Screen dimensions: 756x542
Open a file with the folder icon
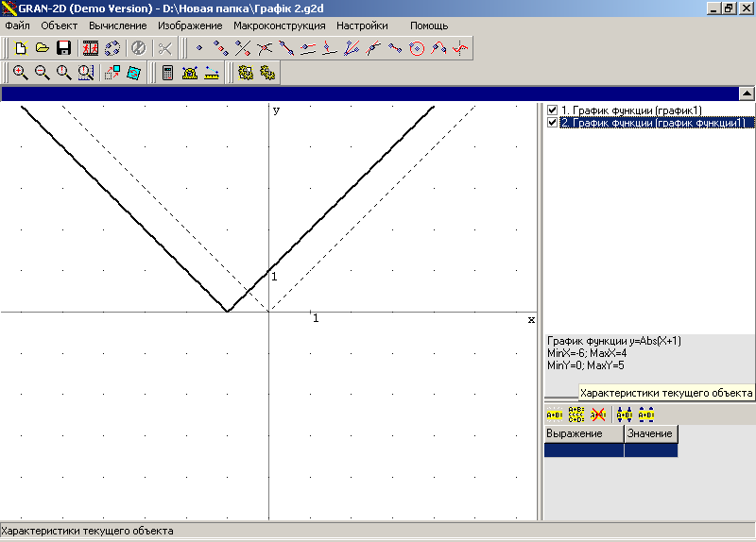tap(42, 48)
